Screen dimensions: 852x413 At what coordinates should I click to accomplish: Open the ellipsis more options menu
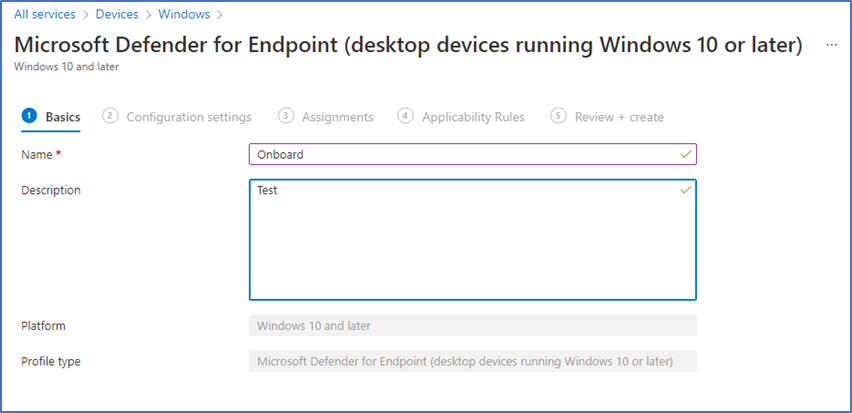pyautogui.click(x=831, y=46)
